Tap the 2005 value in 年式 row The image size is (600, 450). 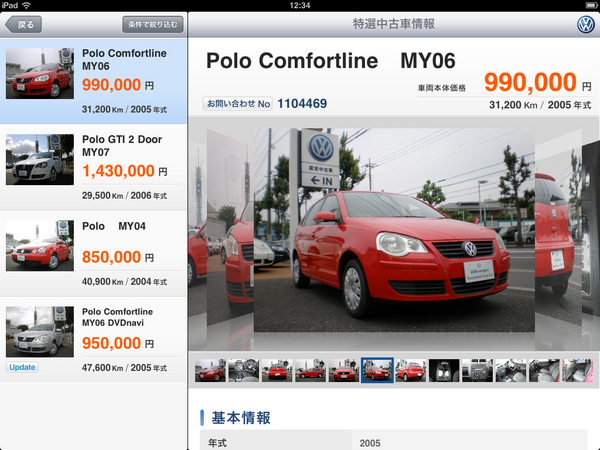(370, 443)
